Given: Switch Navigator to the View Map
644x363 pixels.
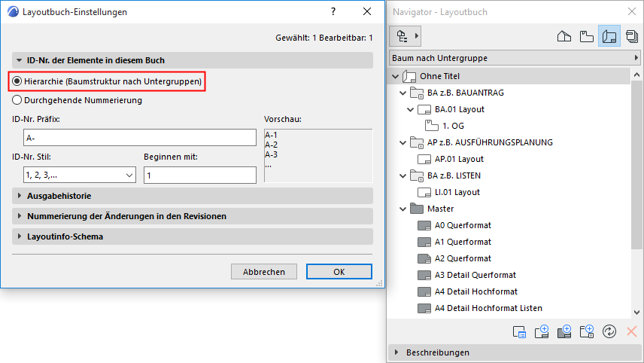Looking at the screenshot, I should click(588, 36).
